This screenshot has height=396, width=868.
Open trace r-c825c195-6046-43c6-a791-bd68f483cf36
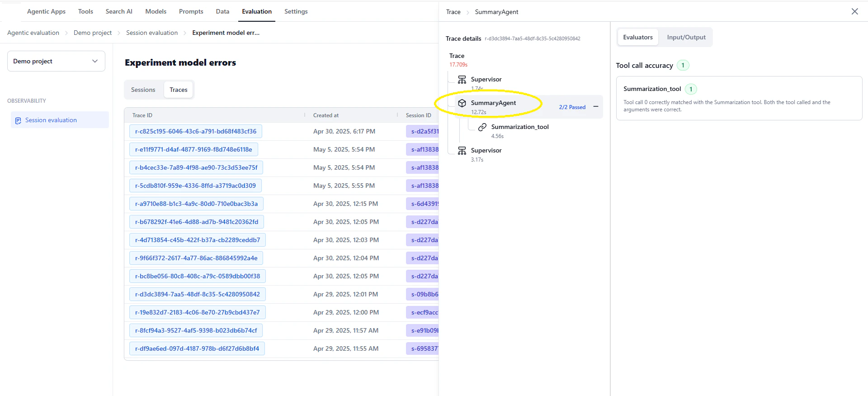click(x=196, y=131)
